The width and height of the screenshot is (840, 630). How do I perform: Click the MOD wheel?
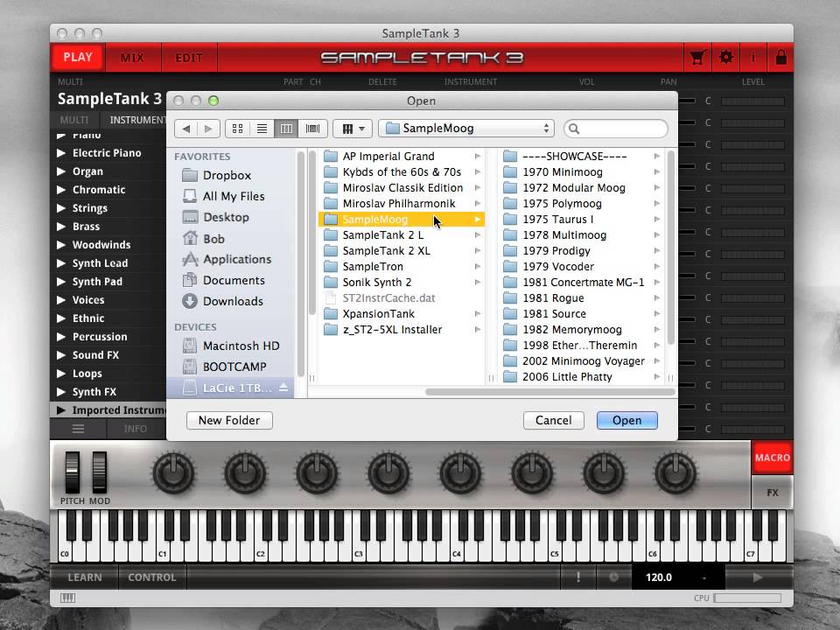(x=100, y=472)
